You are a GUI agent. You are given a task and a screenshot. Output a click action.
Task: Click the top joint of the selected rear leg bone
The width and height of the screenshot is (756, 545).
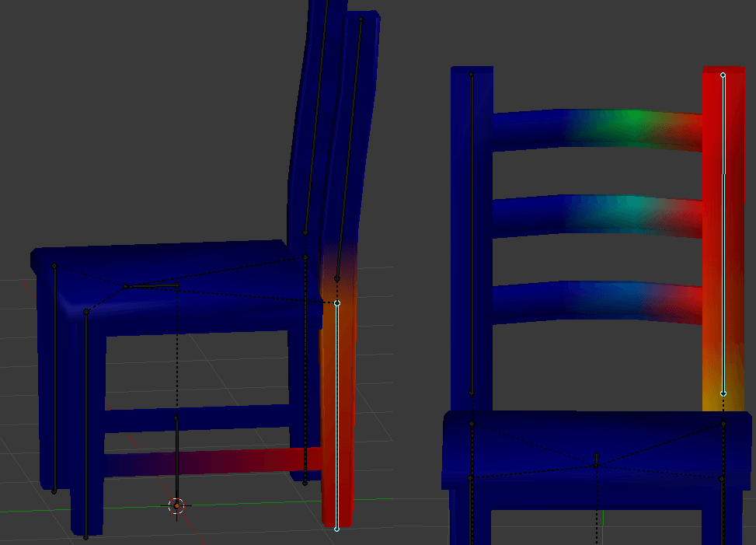337,302
